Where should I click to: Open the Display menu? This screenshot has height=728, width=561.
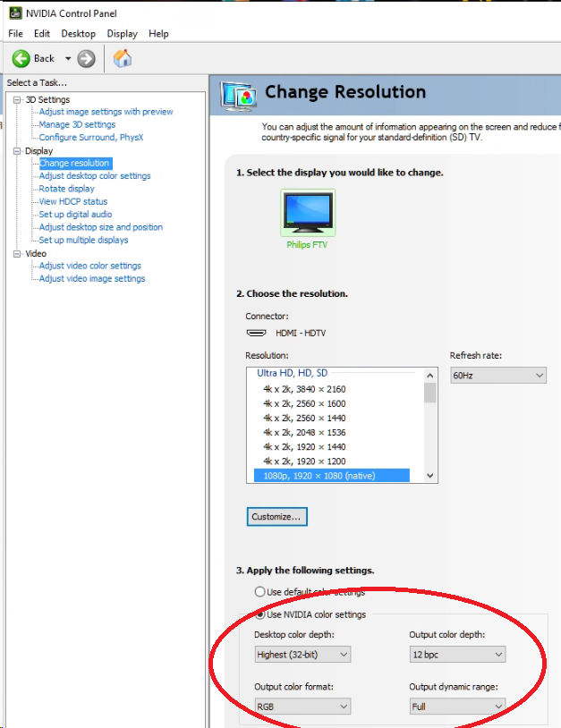(123, 34)
